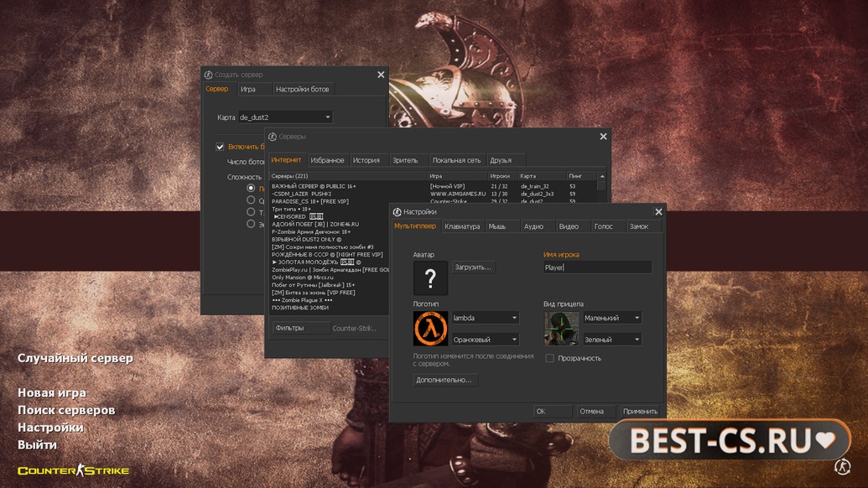Open the Локальная сеть tab
This screenshot has height=488, width=868.
pyautogui.click(x=457, y=160)
